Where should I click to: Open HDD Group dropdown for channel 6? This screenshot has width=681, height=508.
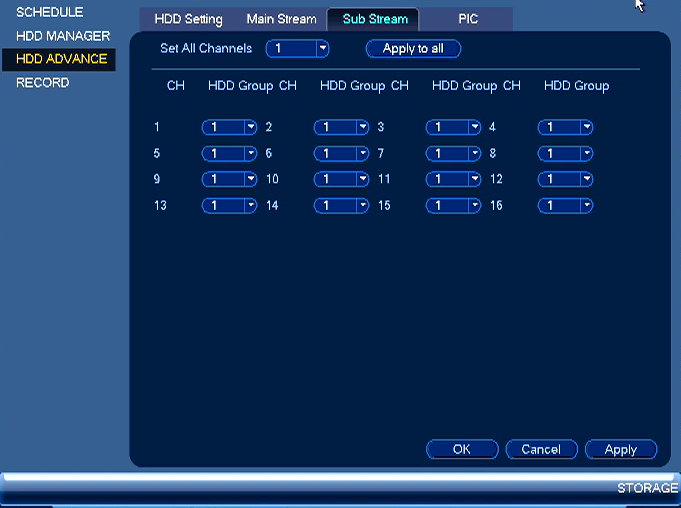point(341,153)
